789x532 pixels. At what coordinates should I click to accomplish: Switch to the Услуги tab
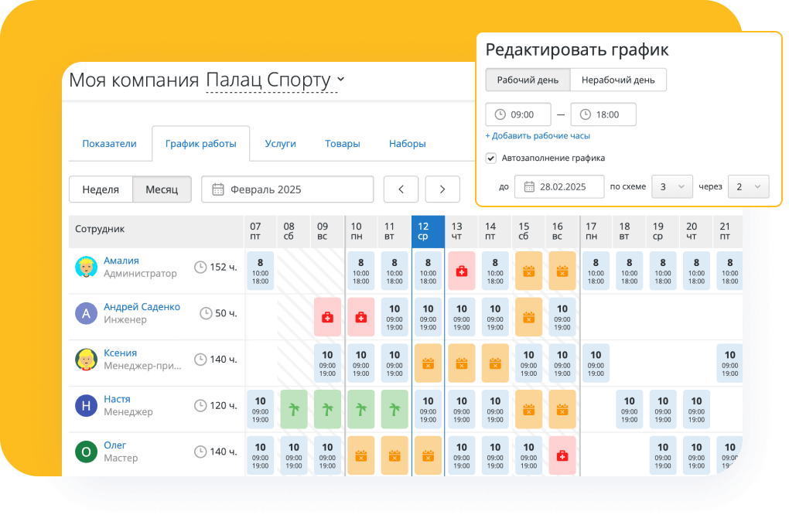pyautogui.click(x=280, y=143)
